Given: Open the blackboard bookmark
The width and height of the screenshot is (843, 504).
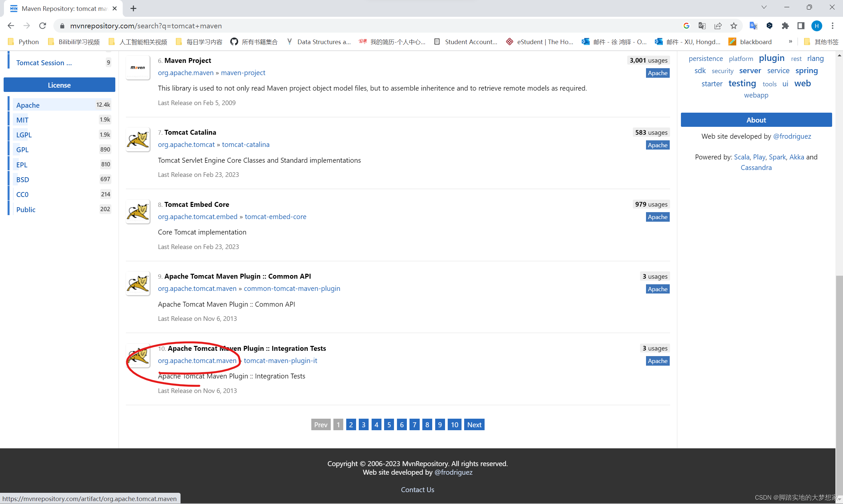Looking at the screenshot, I should pyautogui.click(x=750, y=42).
